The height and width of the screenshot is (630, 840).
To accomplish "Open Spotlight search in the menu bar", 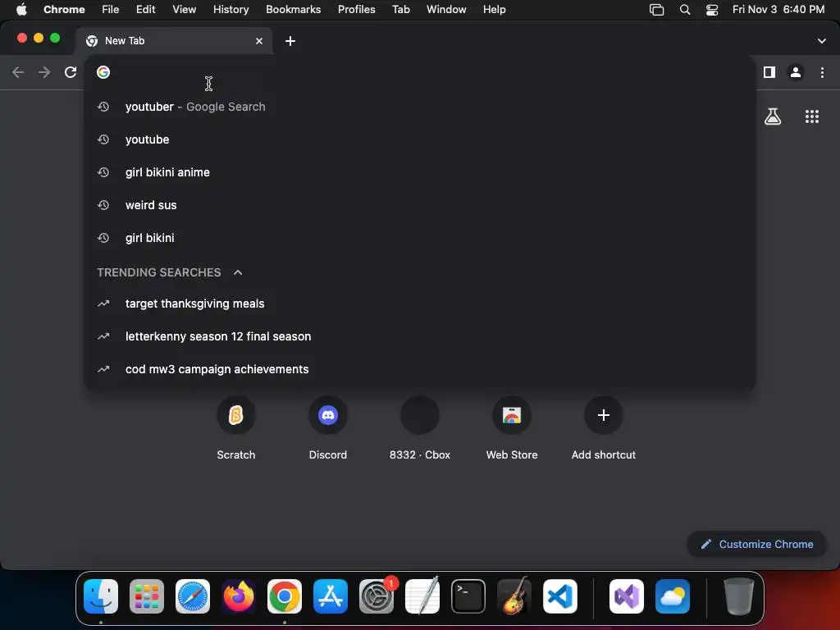I will pyautogui.click(x=685, y=10).
